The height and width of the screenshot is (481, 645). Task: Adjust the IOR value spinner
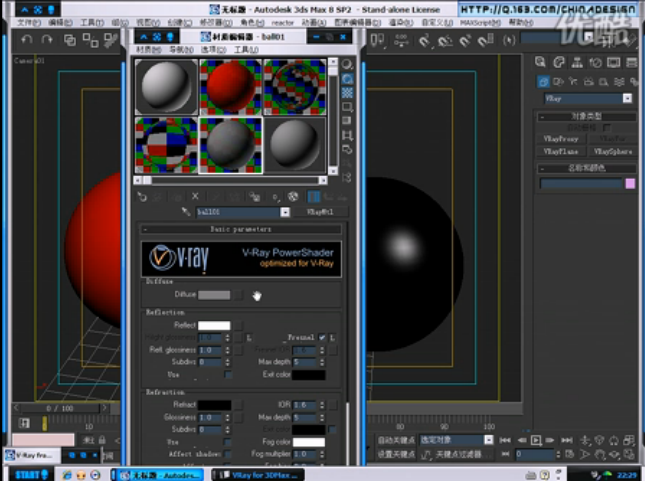click(x=322, y=405)
